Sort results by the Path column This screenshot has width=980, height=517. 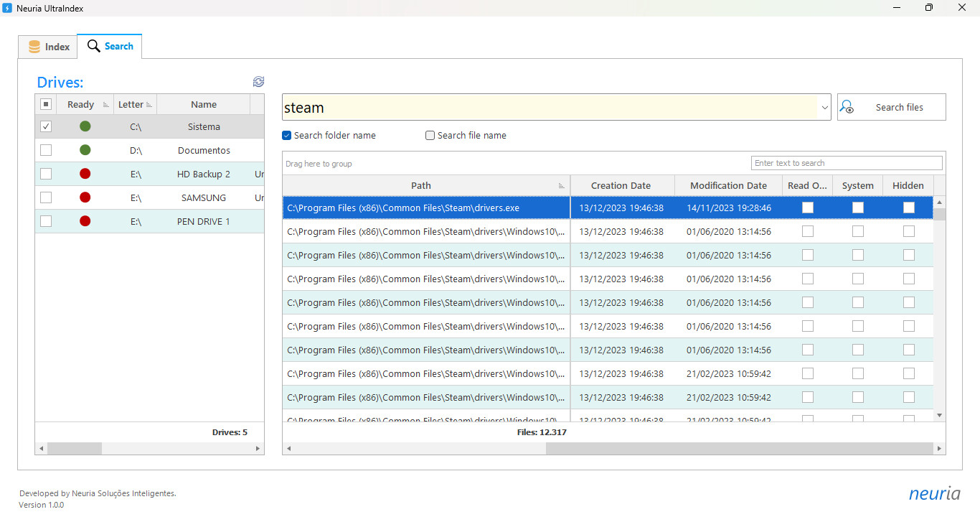pos(421,185)
